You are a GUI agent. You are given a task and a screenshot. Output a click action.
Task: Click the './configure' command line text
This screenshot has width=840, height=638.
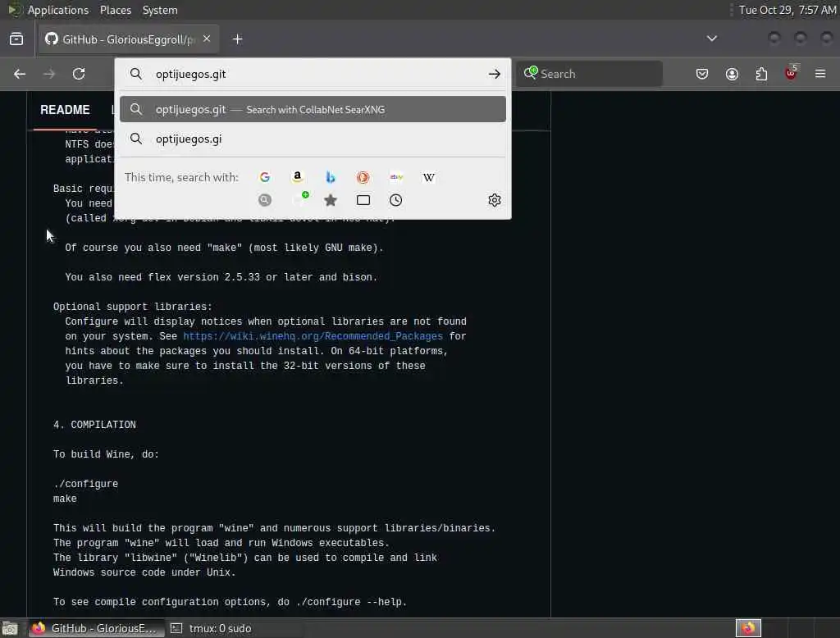(x=85, y=484)
